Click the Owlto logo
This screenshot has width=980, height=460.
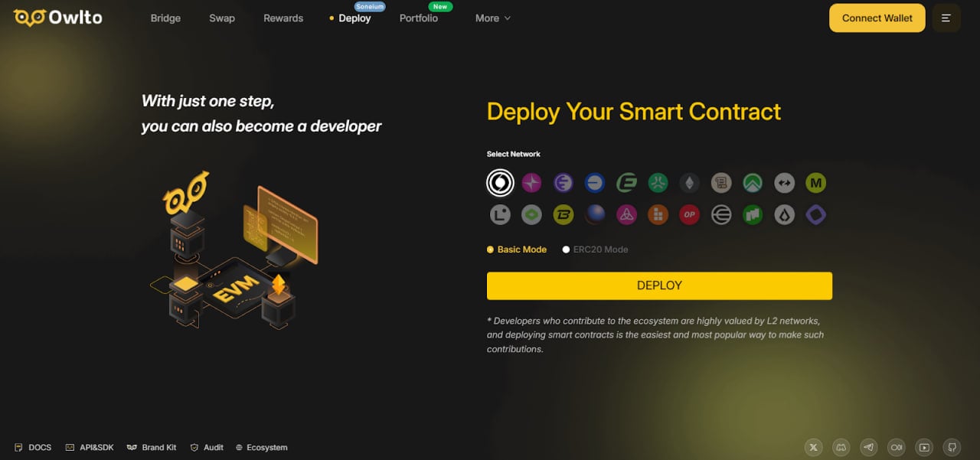[57, 17]
